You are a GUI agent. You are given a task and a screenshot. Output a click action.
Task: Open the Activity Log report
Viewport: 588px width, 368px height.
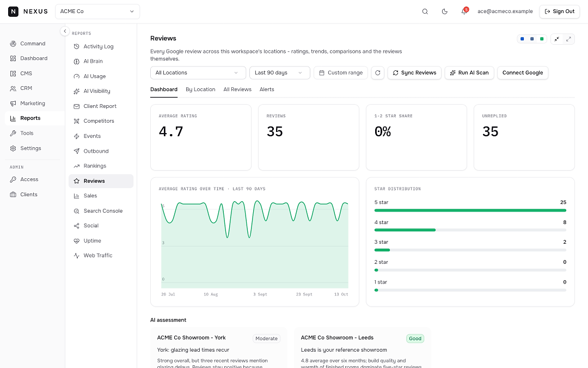click(x=101, y=46)
